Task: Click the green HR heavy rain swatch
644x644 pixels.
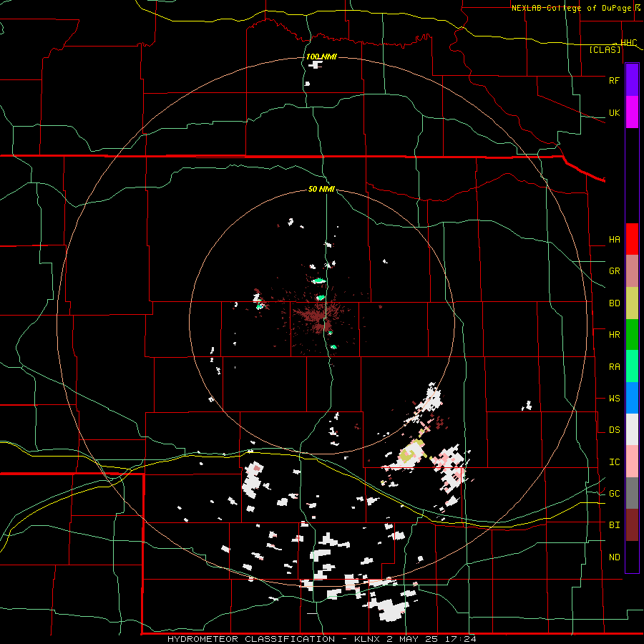Action: coord(632,335)
